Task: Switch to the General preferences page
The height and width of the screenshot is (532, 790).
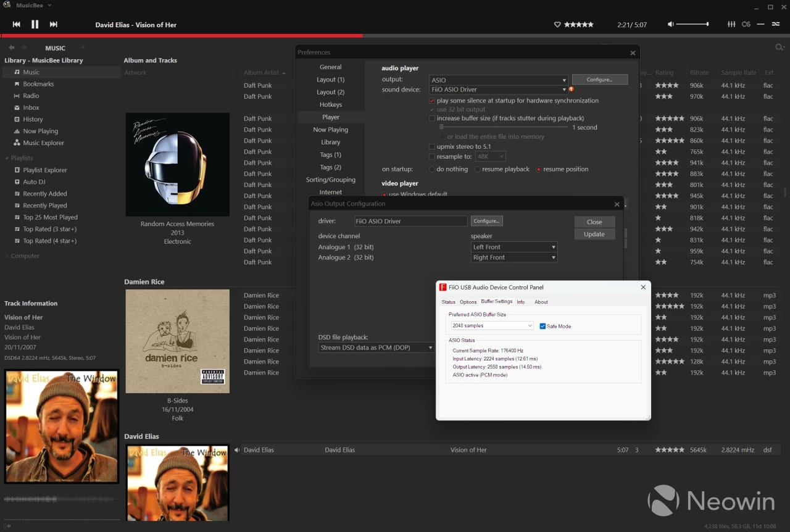Action: point(331,67)
